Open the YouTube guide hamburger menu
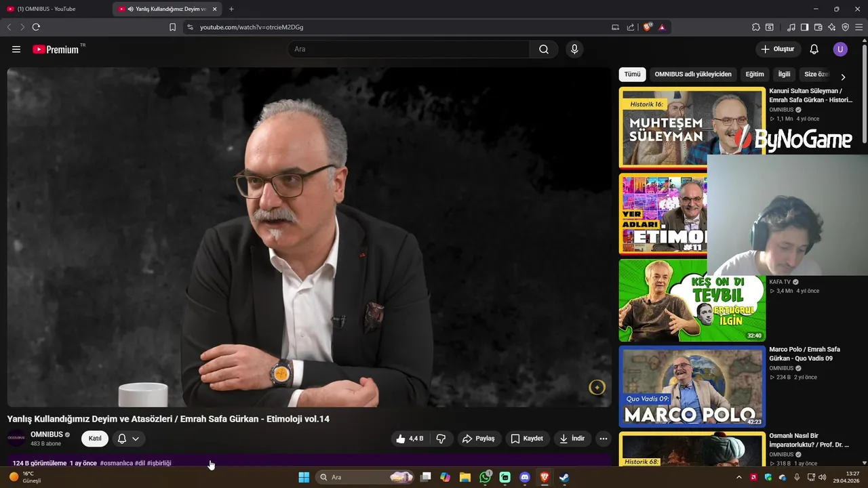This screenshot has width=868, height=488. point(16,49)
